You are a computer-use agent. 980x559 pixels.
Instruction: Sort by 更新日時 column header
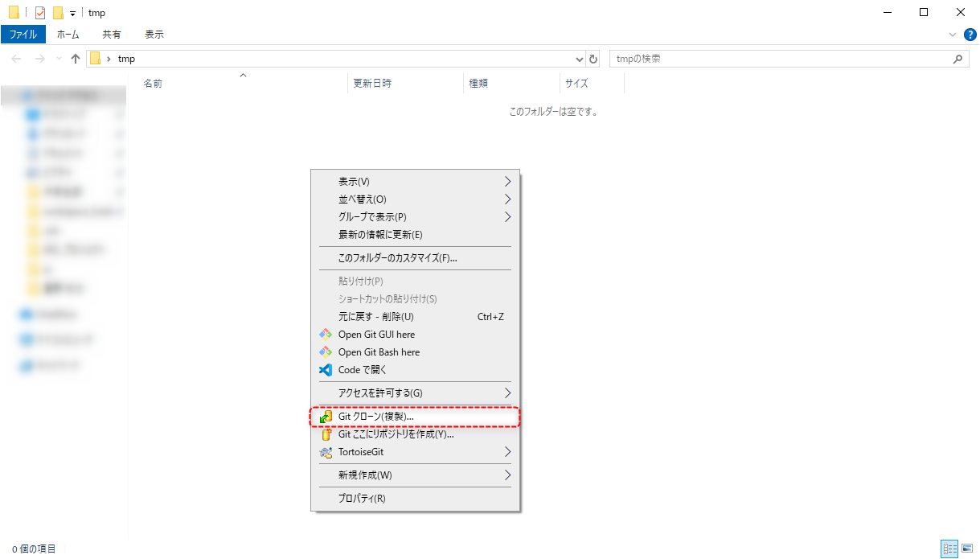click(406, 83)
